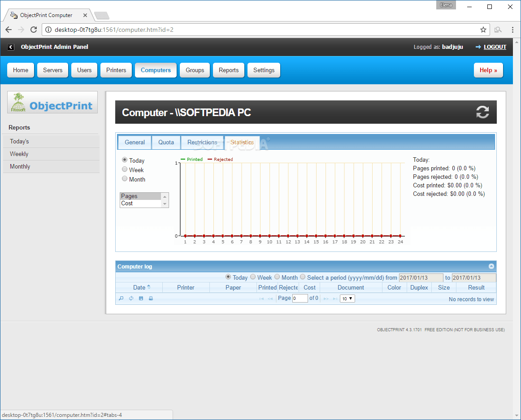521x420 pixels.
Task: Open the Reports navigation item
Action: (x=229, y=70)
